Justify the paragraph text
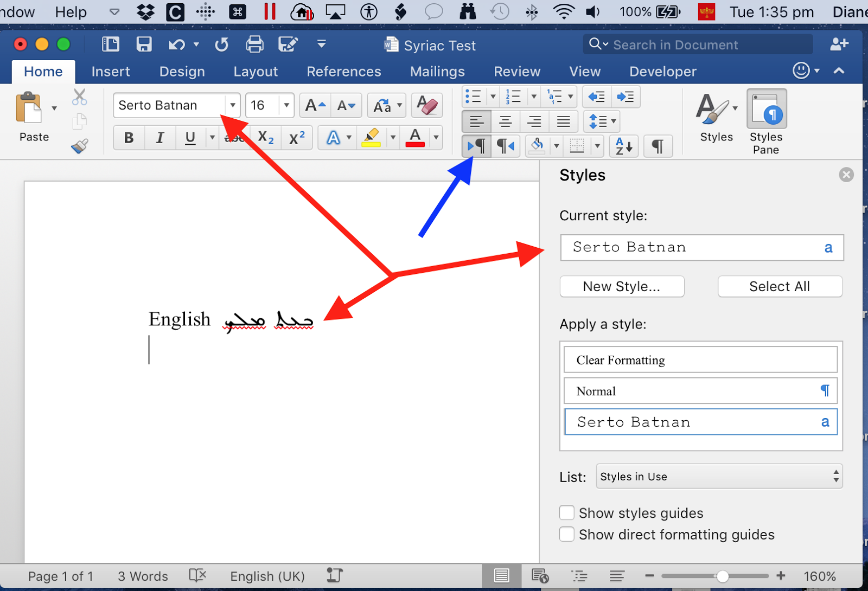 click(563, 121)
